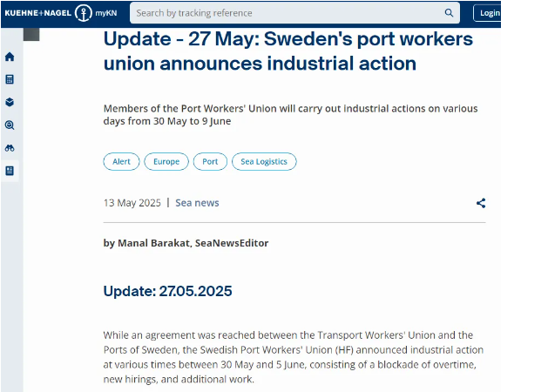Viewport: 548px width, 392px height.
Task: Click the myKN label in header
Action: [x=106, y=13]
